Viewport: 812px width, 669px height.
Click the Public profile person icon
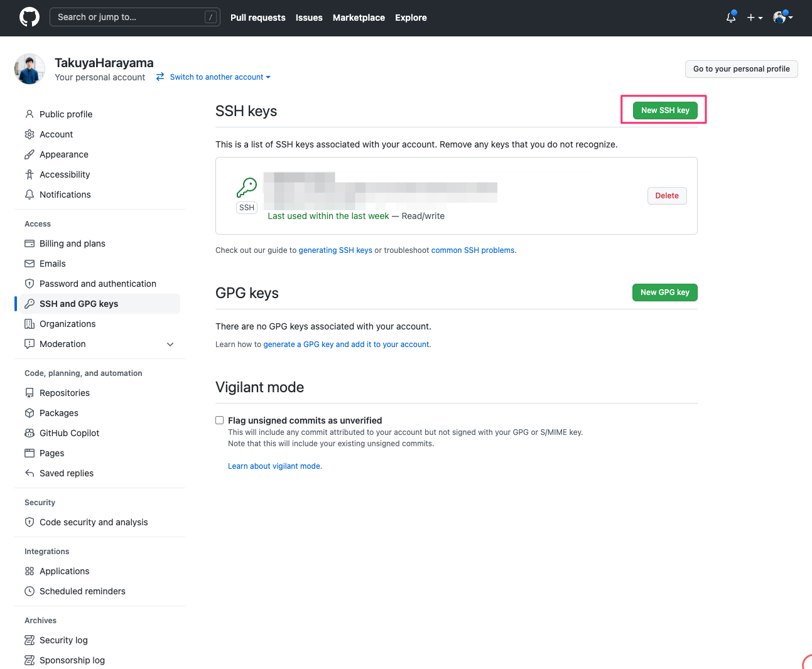[29, 114]
